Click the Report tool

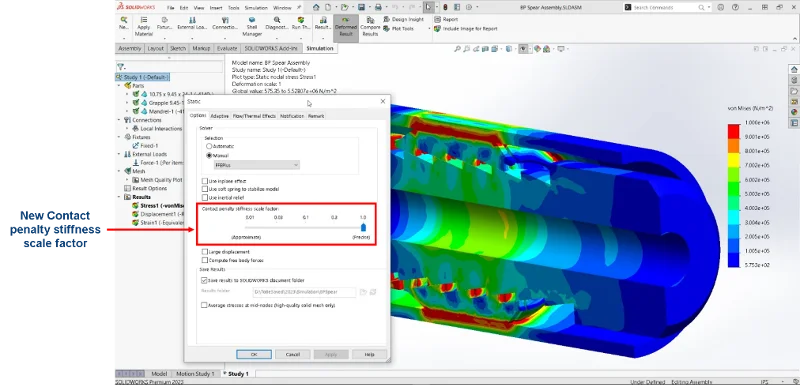coord(446,19)
